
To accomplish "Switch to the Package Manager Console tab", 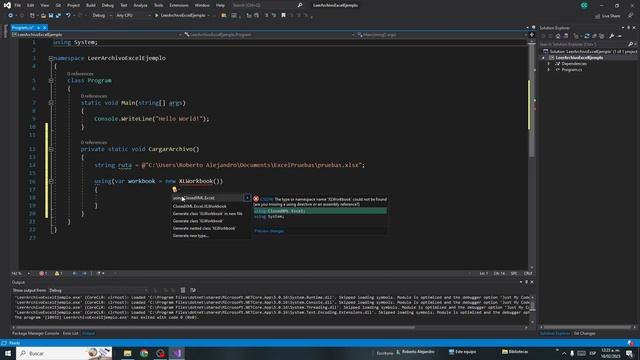I will pos(36,333).
